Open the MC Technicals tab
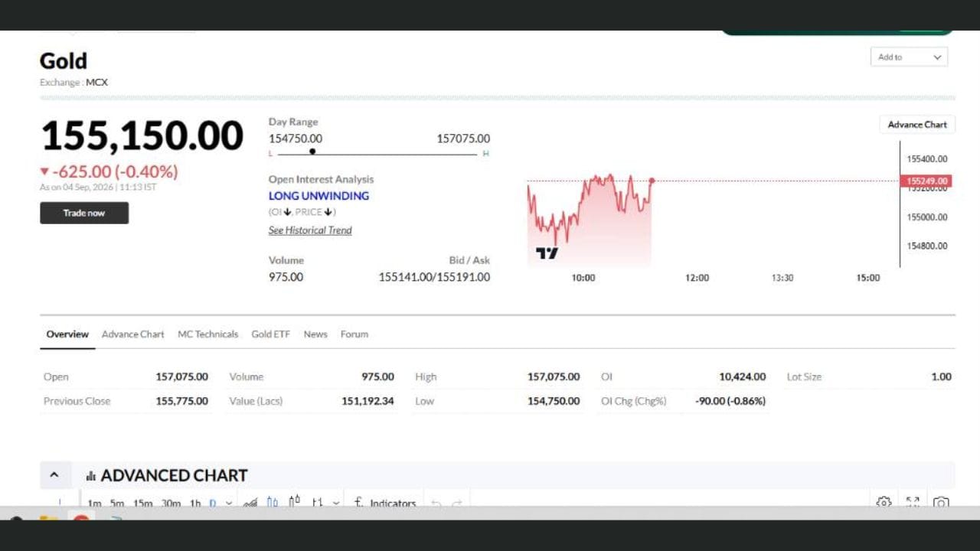The image size is (980, 551). [207, 334]
